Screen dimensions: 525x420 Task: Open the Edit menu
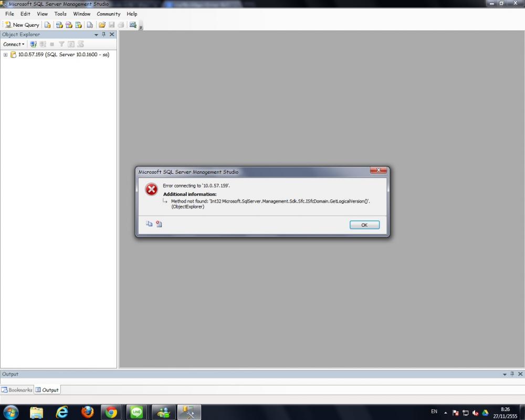tap(25, 14)
